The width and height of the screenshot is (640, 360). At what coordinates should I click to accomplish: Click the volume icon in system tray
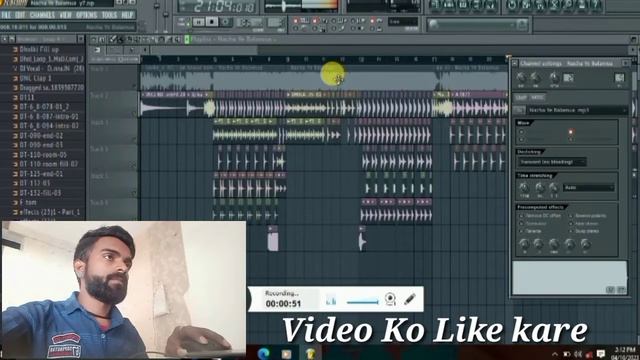click(x=578, y=354)
